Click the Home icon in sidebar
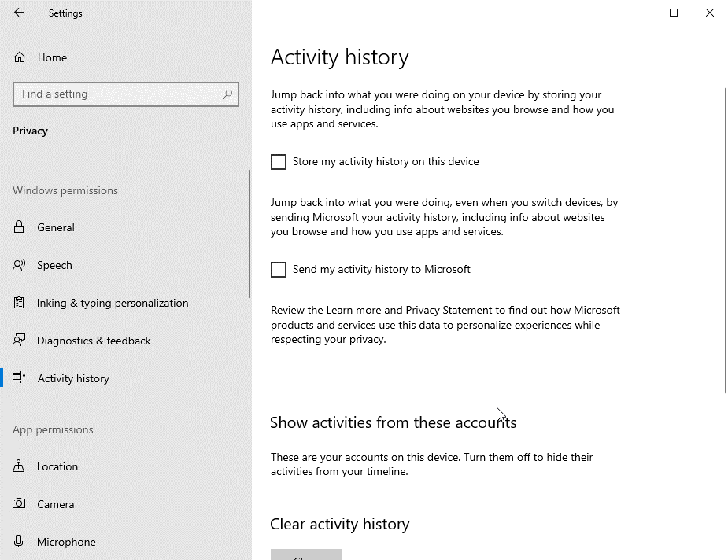 pyautogui.click(x=20, y=57)
